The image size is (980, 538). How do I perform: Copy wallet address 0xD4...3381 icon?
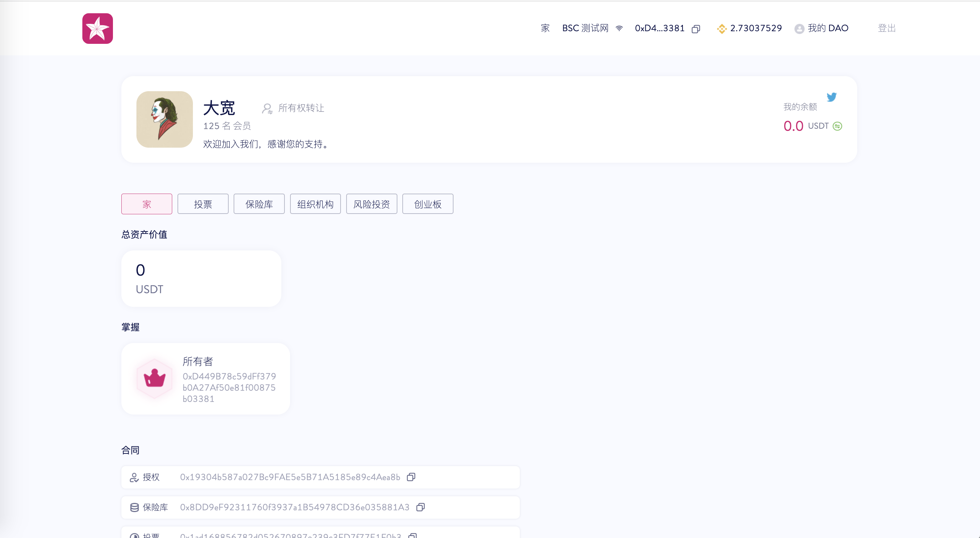point(696,29)
